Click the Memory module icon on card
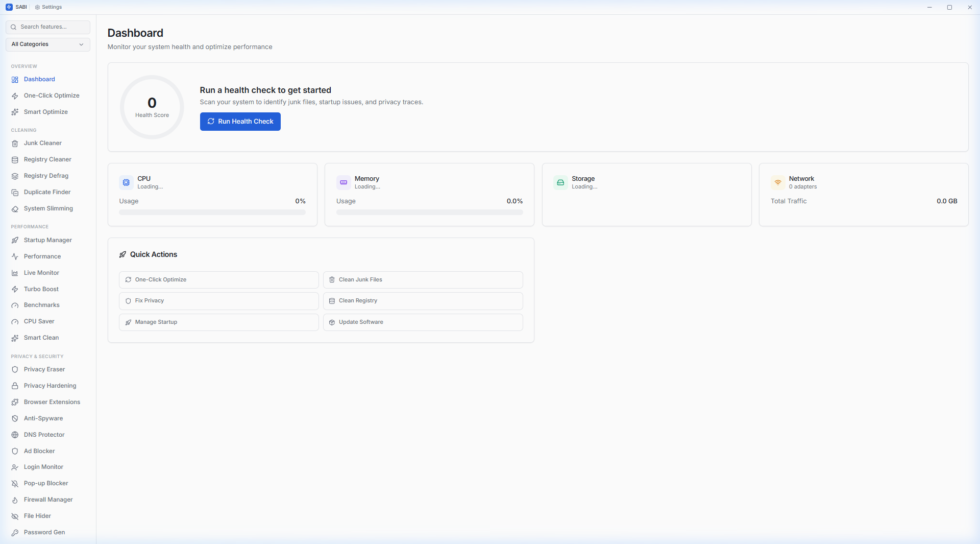Image resolution: width=980 pixels, height=544 pixels. 344,182
